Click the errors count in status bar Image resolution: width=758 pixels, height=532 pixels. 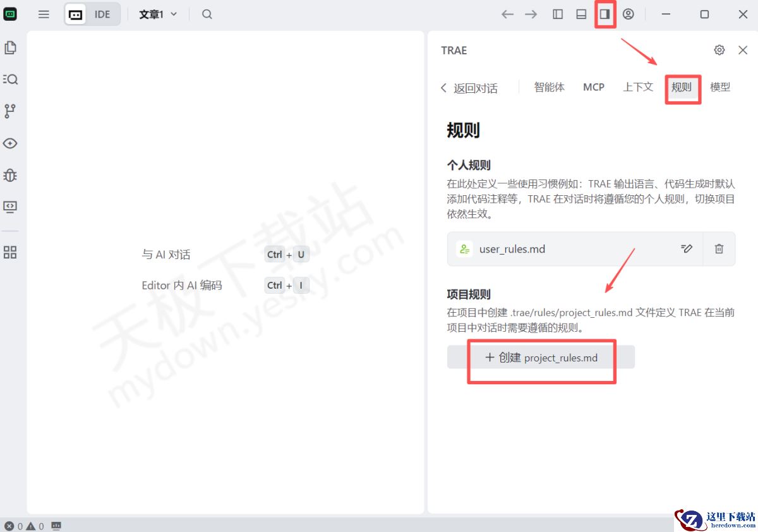14,526
